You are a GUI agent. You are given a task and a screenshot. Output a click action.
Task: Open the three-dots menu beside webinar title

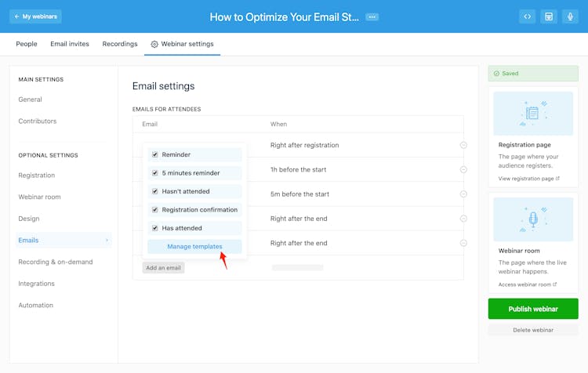click(x=372, y=16)
